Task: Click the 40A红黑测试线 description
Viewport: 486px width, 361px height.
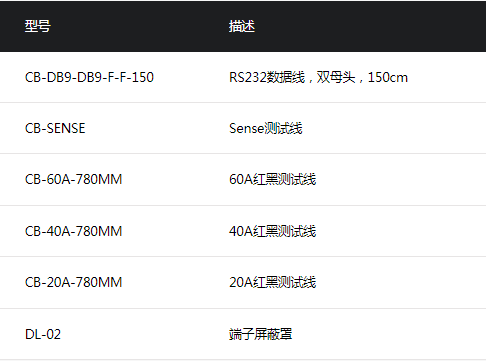Action: [x=272, y=231]
